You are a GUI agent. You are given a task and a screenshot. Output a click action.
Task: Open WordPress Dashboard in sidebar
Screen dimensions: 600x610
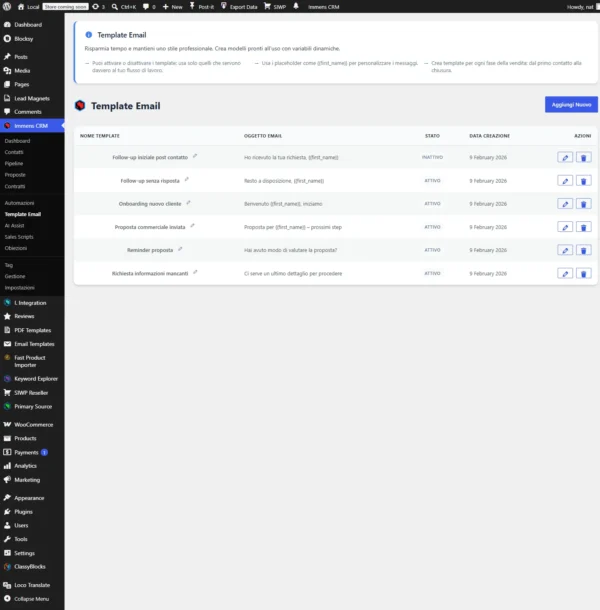28,25
